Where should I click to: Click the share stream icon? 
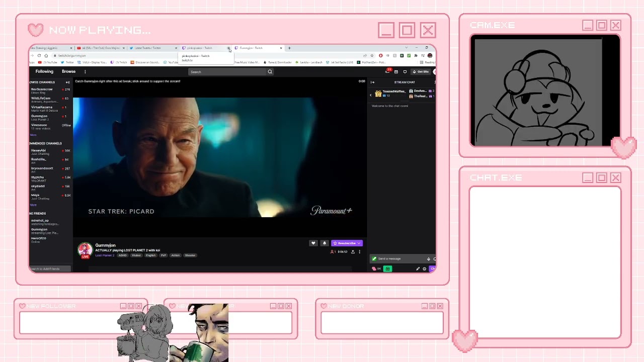pyautogui.click(x=353, y=251)
